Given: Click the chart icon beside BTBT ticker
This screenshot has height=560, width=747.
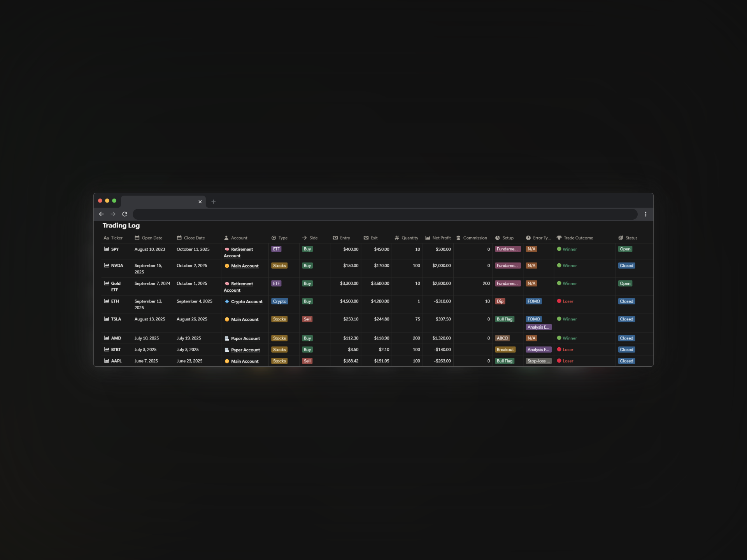Looking at the screenshot, I should pos(107,349).
